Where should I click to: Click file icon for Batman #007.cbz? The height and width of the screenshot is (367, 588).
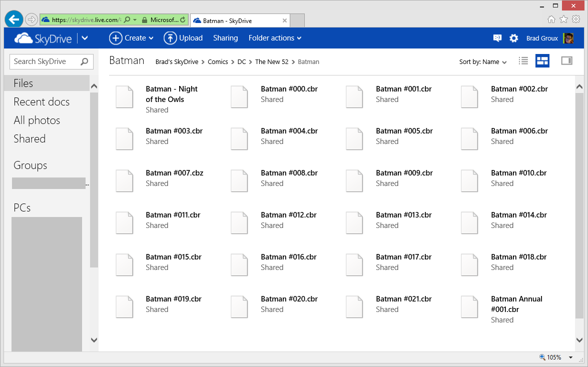point(125,180)
